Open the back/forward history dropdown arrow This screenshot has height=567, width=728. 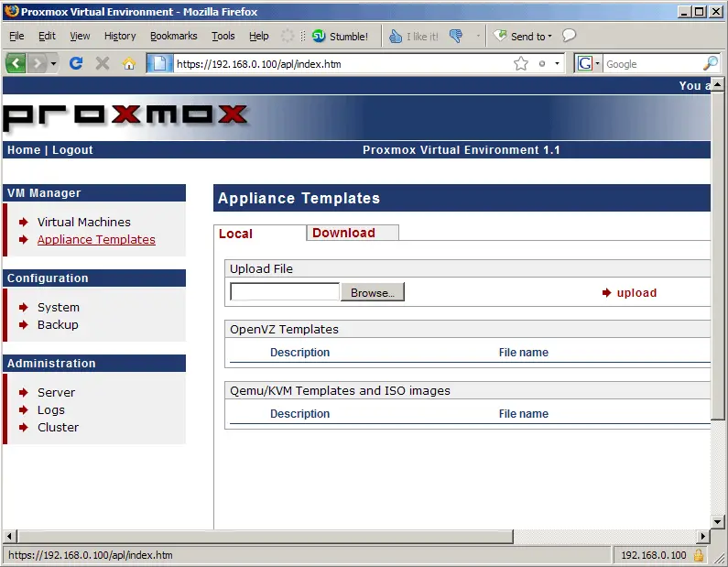click(x=53, y=63)
